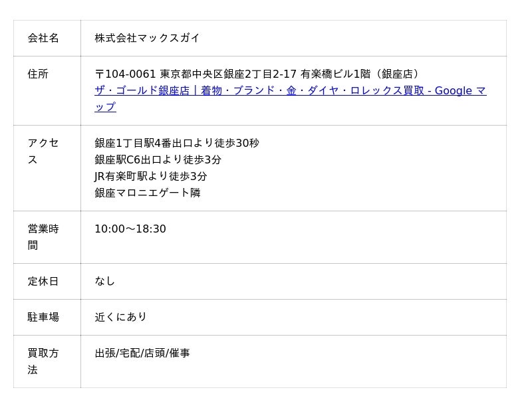
Task: Click the 買取方法 label cell
Action: tap(47, 361)
